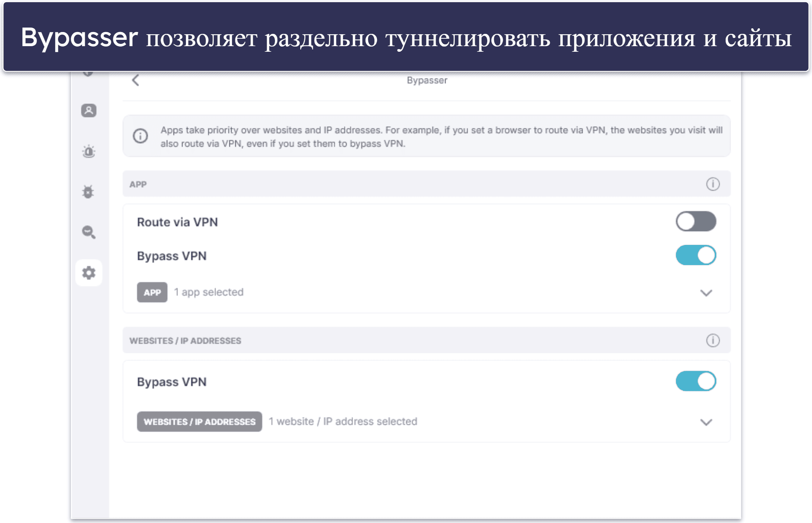
Task: Click the info icon in APP header
Action: pos(713,184)
